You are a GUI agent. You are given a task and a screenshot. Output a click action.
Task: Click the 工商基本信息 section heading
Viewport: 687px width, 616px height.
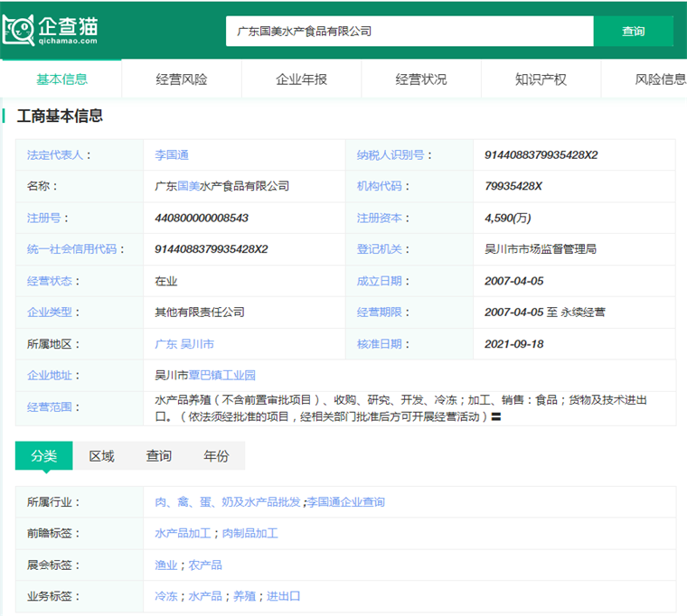pos(60,116)
